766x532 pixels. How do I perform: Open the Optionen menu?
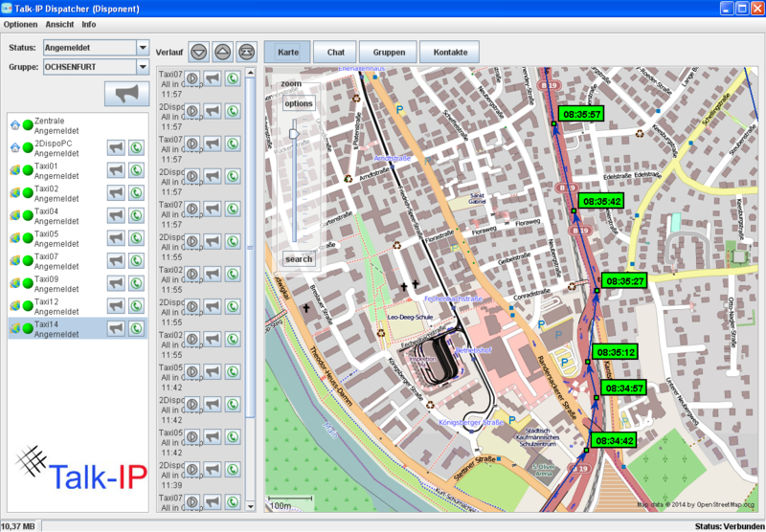click(x=20, y=25)
